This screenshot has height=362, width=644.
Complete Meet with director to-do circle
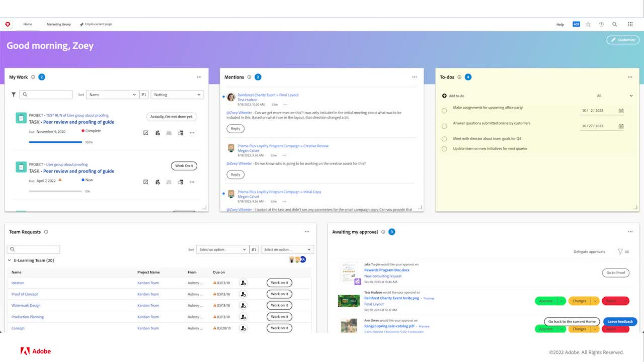point(444,139)
